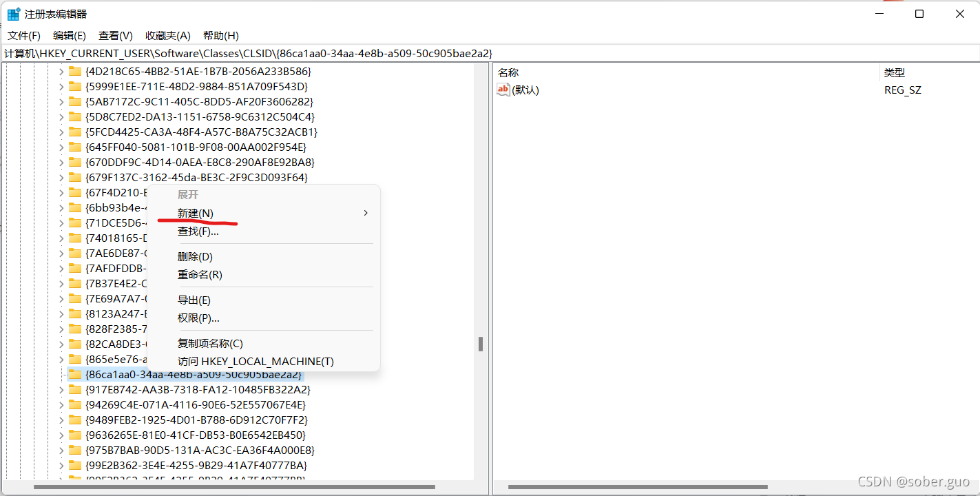Image resolution: width=980 pixels, height=496 pixels.
Task: Click folder icon beside {71DCE5D6- key
Action: (x=75, y=223)
